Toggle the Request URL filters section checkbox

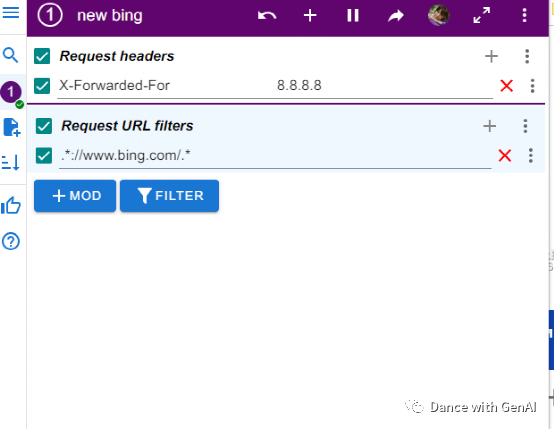44,126
